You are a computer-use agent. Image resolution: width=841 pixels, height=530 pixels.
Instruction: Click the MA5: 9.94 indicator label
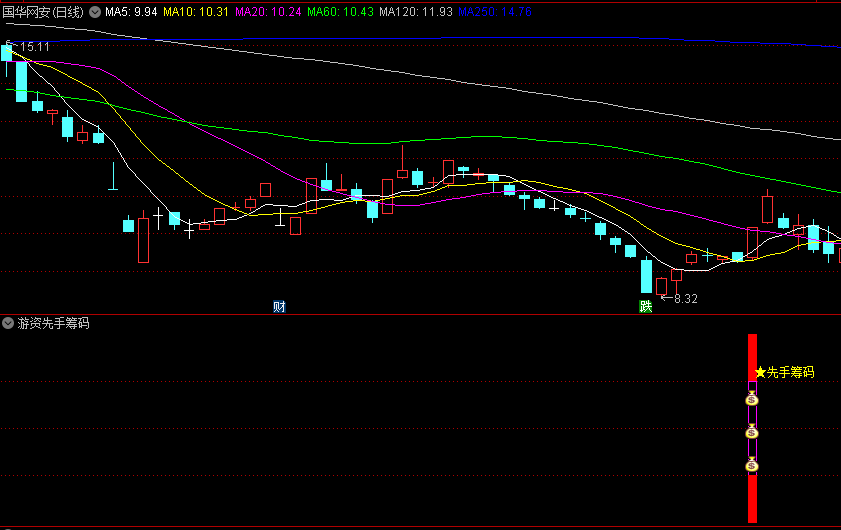131,12
